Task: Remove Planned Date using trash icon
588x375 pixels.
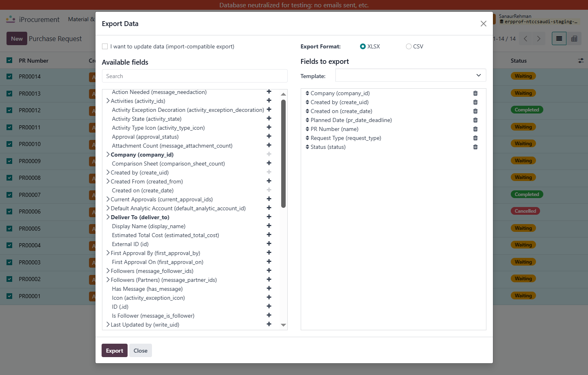Action: pos(475,120)
